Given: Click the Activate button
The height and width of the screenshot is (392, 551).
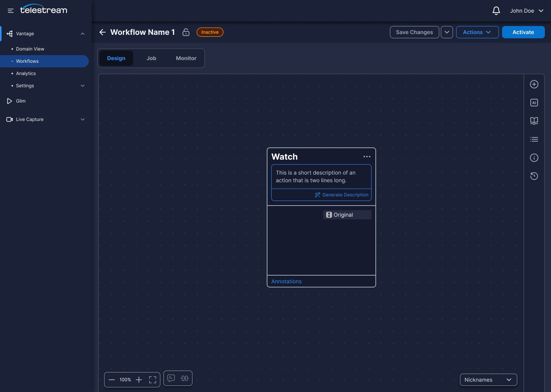Looking at the screenshot, I should click(x=523, y=32).
